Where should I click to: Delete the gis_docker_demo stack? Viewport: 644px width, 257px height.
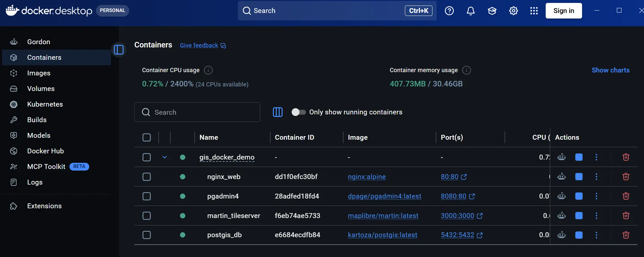626,157
